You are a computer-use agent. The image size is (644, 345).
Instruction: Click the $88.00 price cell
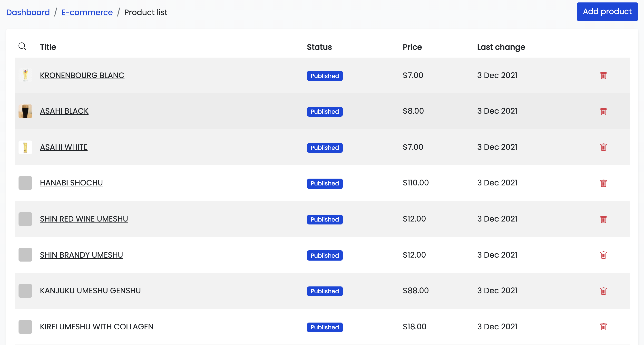click(x=416, y=290)
